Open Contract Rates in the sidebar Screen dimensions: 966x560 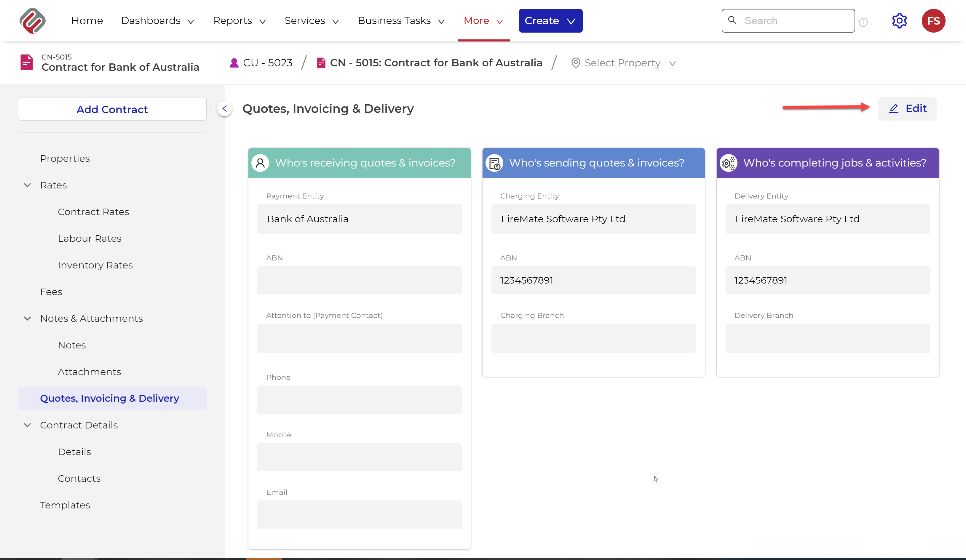point(93,212)
